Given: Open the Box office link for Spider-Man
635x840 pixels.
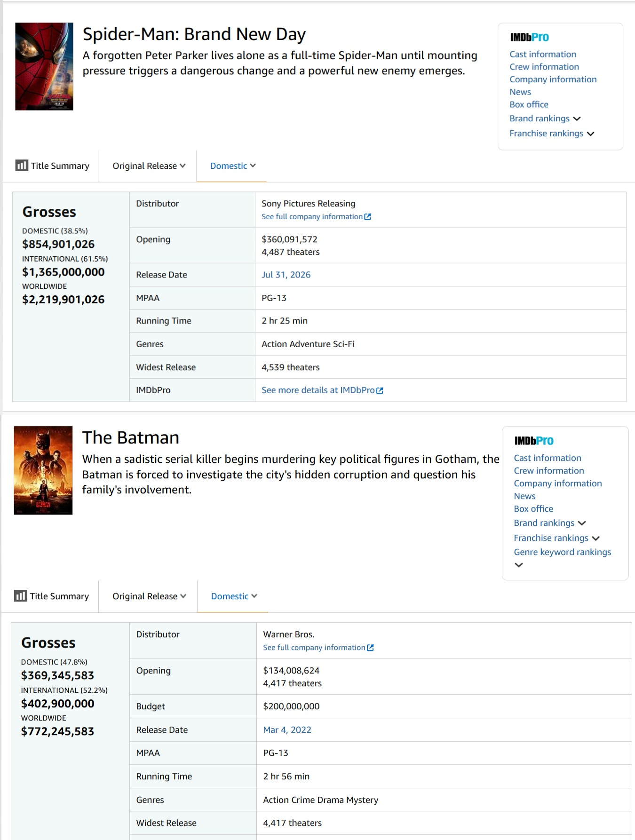Looking at the screenshot, I should click(529, 104).
